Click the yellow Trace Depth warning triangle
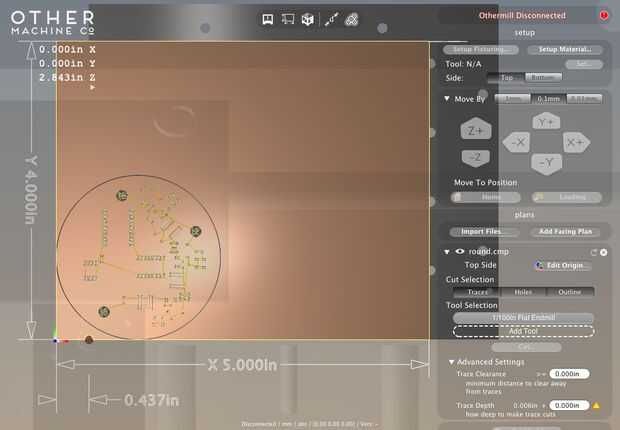620x430 pixels. click(596, 405)
